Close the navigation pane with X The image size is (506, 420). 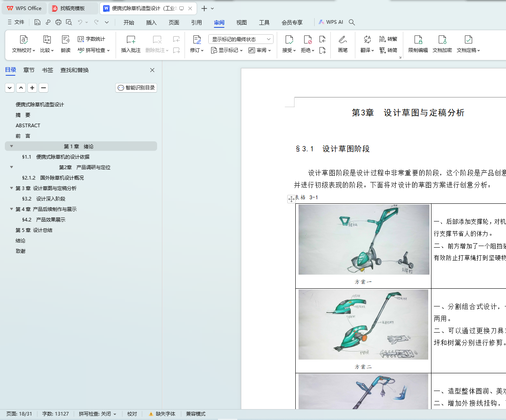pyautogui.click(x=152, y=70)
